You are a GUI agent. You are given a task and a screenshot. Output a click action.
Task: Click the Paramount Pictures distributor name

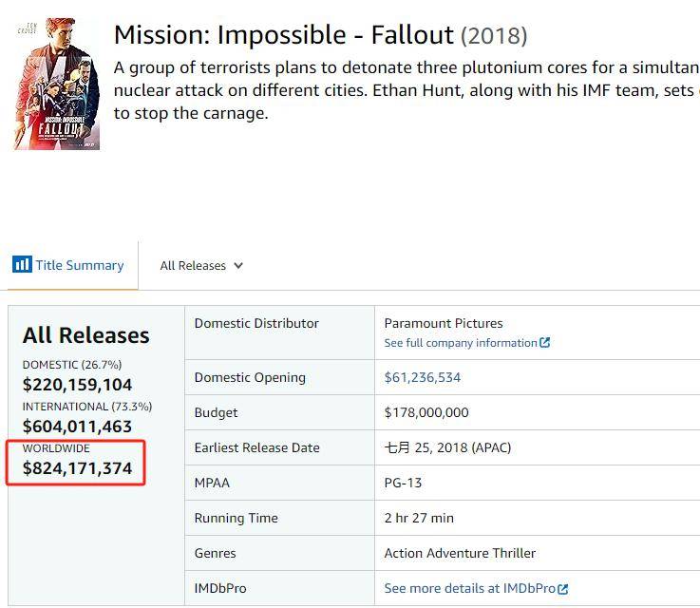pyautogui.click(x=444, y=323)
